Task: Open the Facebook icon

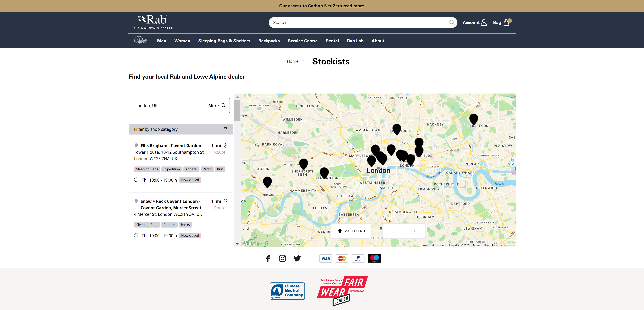Action: tap(268, 258)
